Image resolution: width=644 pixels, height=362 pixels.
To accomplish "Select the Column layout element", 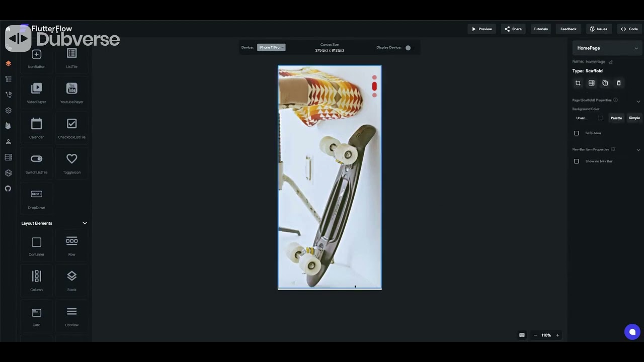I will (36, 281).
